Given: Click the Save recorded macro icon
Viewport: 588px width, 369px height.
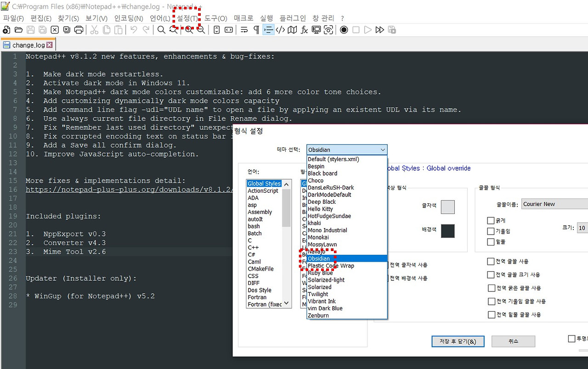Looking at the screenshot, I should tap(391, 30).
